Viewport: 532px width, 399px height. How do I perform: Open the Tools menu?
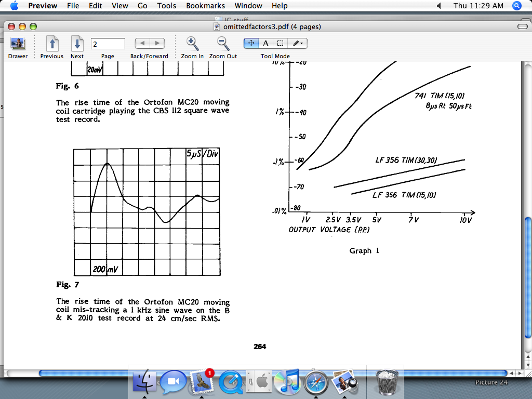pyautogui.click(x=167, y=6)
